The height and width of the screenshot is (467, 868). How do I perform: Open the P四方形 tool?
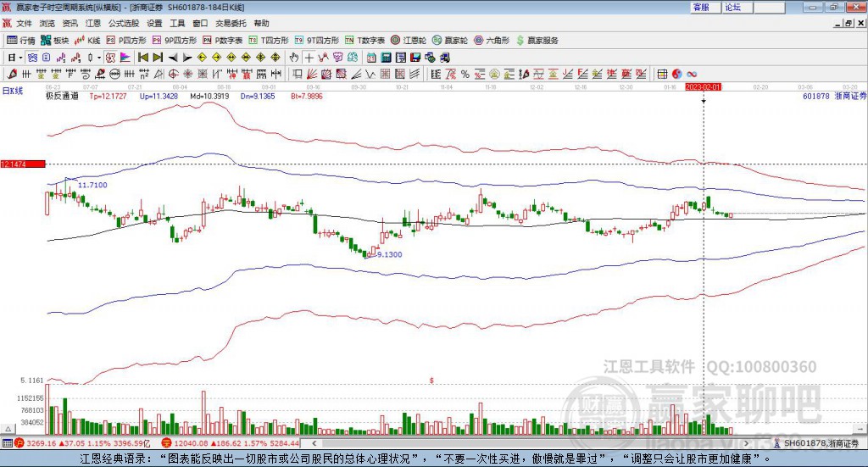(x=126, y=41)
